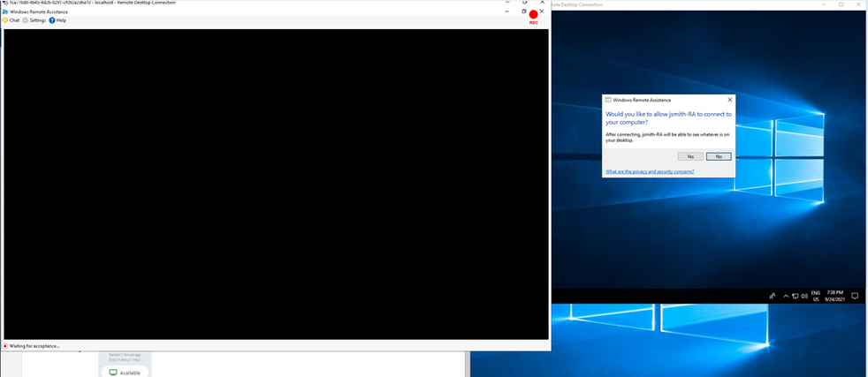Click the red REC recording indicator
Image resolution: width=868 pixels, height=377 pixels.
(x=534, y=17)
